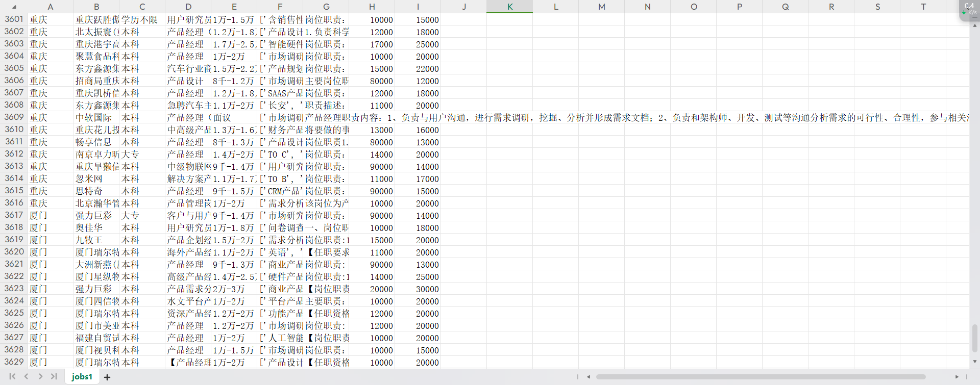Click horizontal scrollbar left arrow

click(589, 377)
